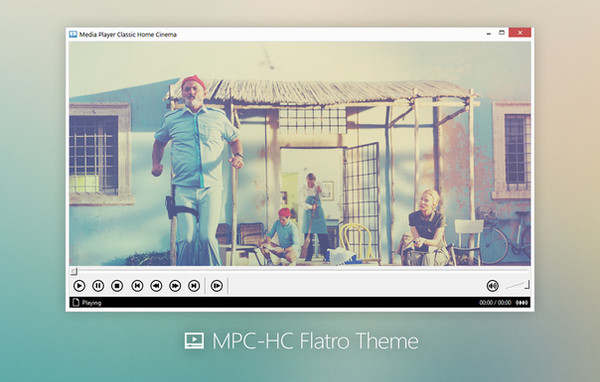Click the seek bar thumb at the start
The height and width of the screenshot is (382, 600).
[74, 271]
